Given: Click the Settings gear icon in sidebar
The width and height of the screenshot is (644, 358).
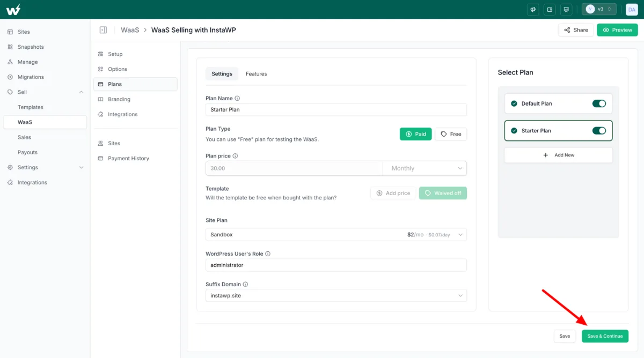Looking at the screenshot, I should point(10,167).
